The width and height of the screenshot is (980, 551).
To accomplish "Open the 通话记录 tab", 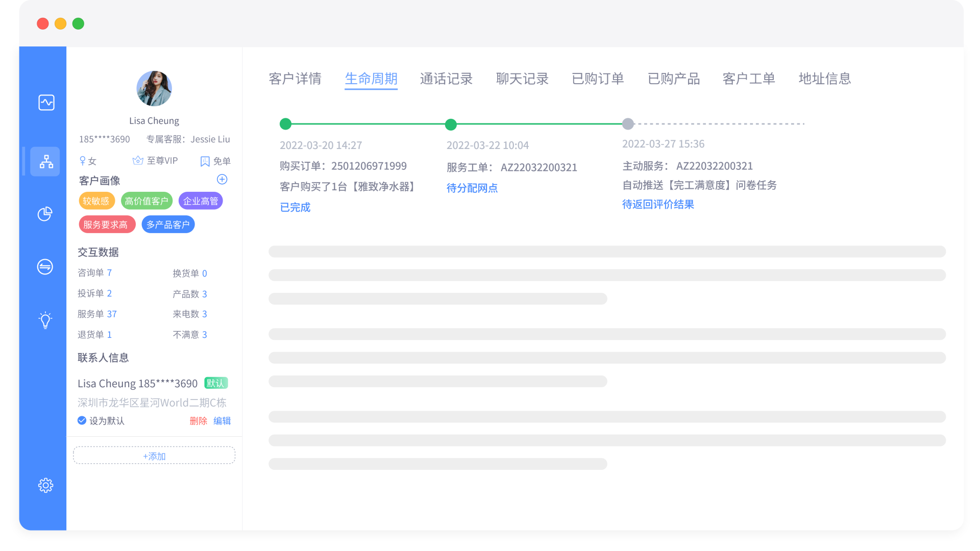I will [447, 79].
